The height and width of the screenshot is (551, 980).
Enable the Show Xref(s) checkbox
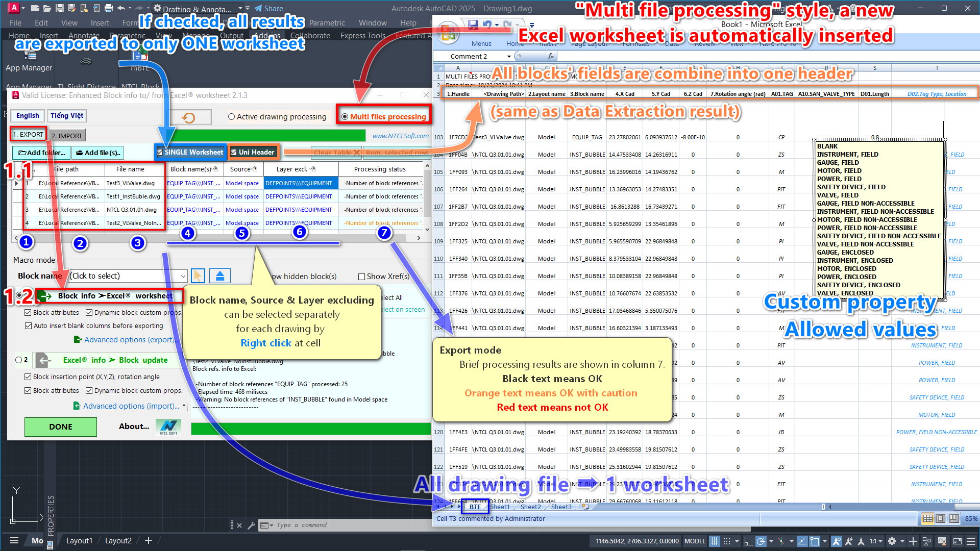(361, 277)
